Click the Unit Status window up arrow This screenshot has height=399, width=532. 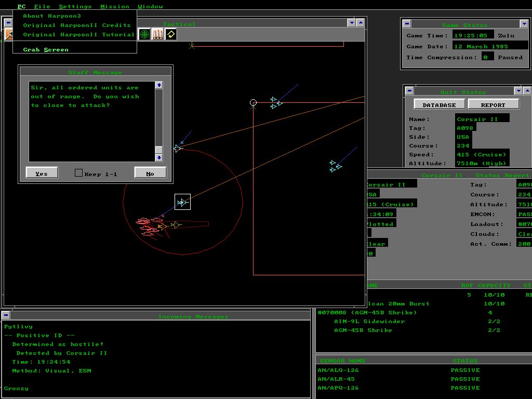[527, 91]
